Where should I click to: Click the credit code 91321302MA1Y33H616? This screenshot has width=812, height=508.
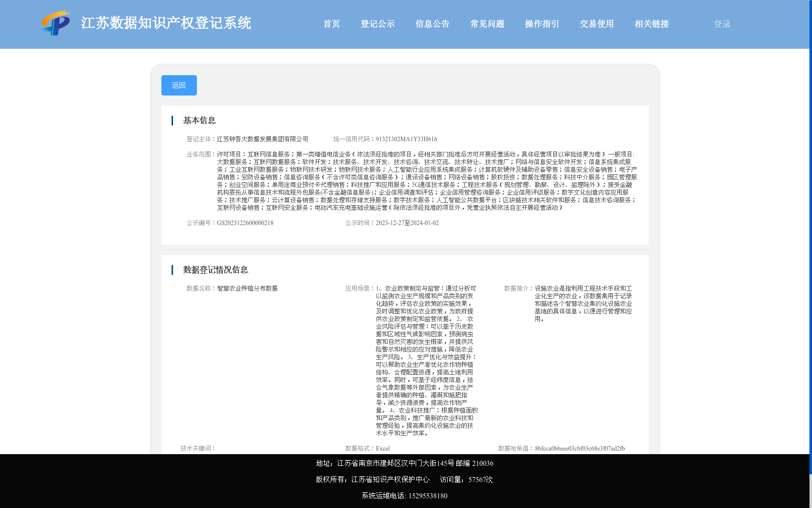point(406,139)
